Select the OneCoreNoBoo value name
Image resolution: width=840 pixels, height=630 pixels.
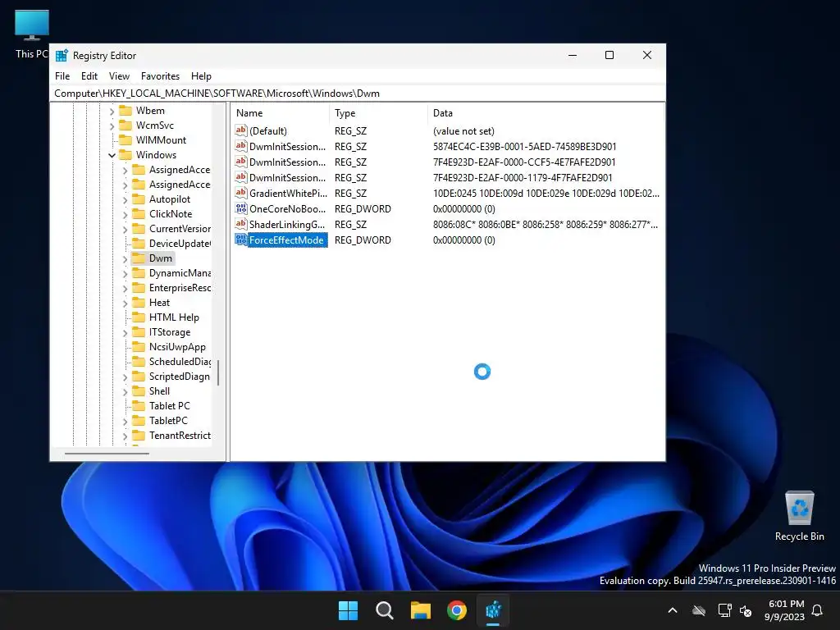[287, 209]
